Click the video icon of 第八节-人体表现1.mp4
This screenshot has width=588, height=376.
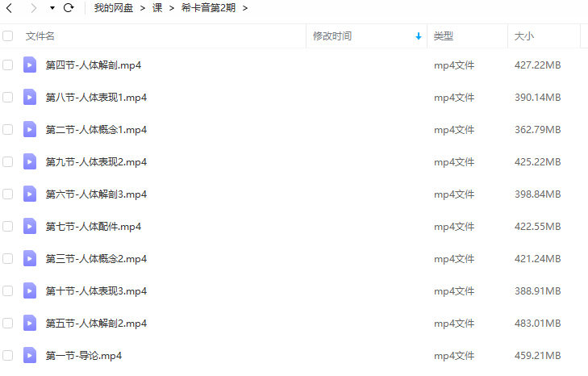point(30,97)
